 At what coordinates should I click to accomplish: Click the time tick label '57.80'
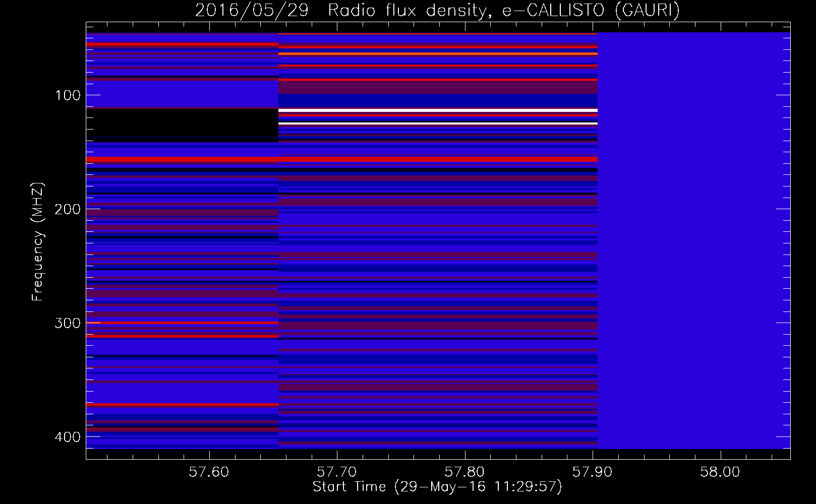464,472
